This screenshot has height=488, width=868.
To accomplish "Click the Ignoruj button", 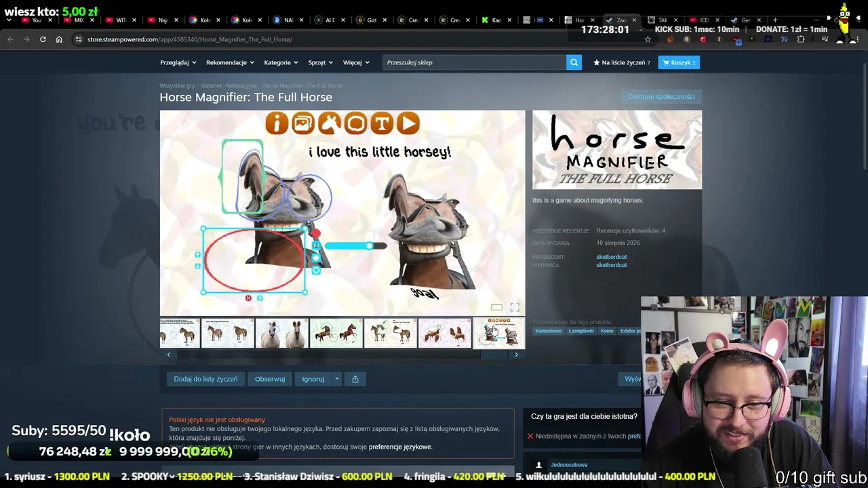I will [x=313, y=379].
